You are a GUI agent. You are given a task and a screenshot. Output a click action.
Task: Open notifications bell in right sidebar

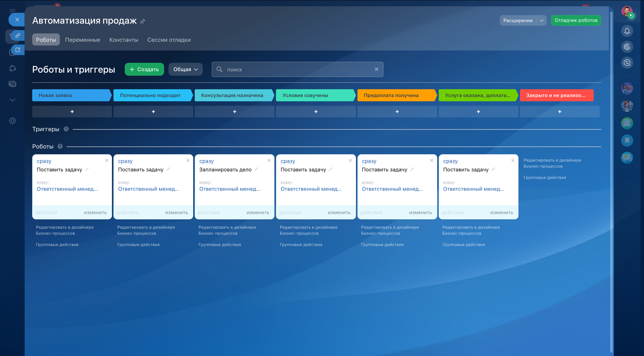coord(627,31)
